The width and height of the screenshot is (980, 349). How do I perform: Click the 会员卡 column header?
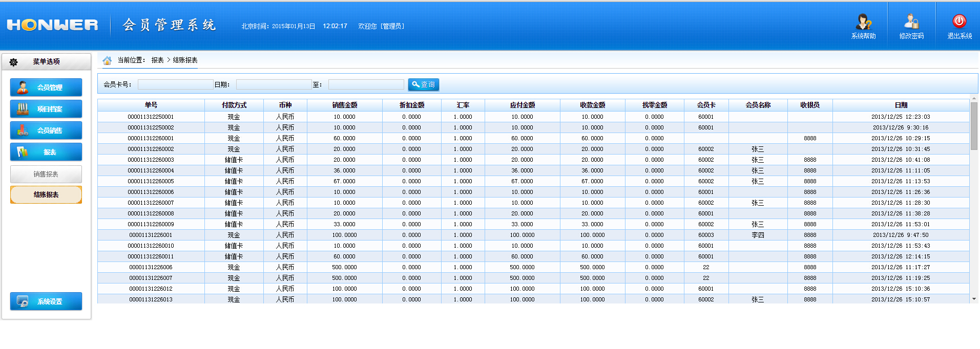[706, 105]
